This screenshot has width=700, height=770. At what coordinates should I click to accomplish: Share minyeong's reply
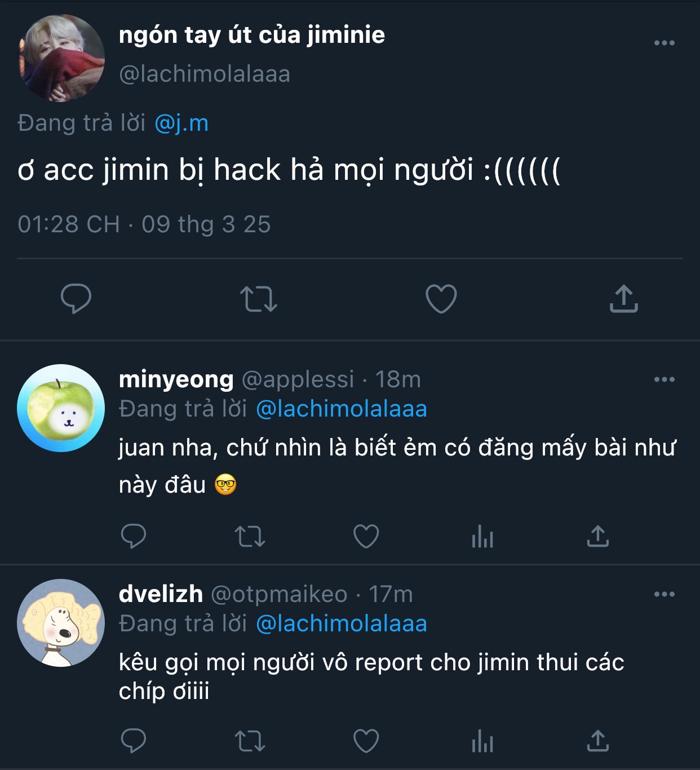pyautogui.click(x=598, y=536)
